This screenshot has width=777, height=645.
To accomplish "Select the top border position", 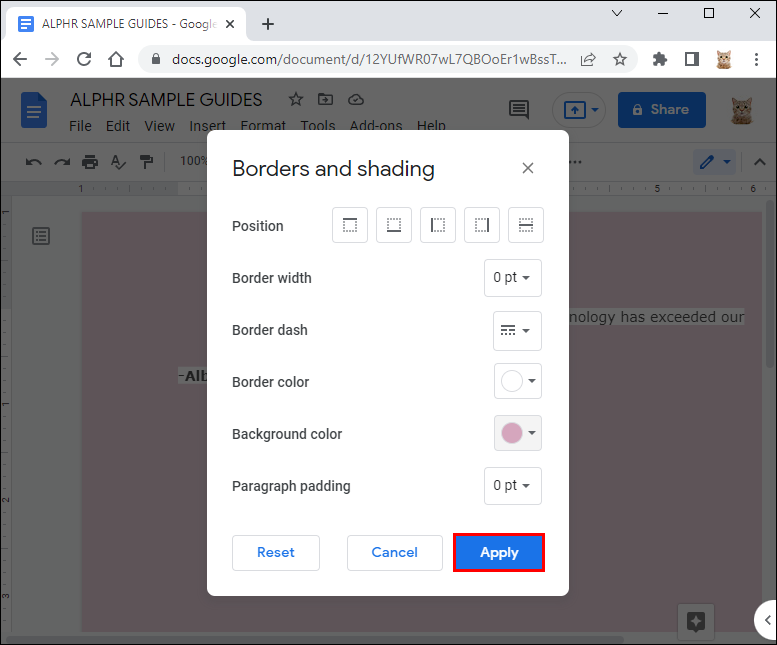I will click(350, 225).
